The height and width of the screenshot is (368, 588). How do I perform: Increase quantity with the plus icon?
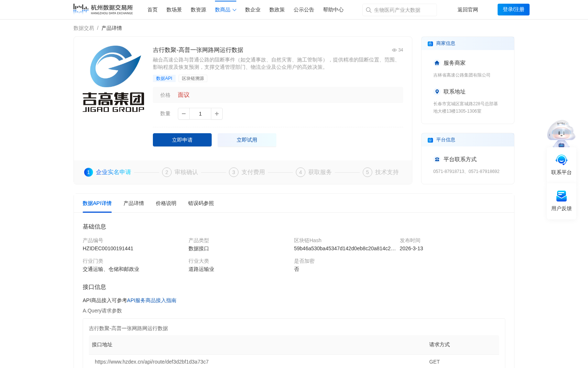pyautogui.click(x=217, y=114)
